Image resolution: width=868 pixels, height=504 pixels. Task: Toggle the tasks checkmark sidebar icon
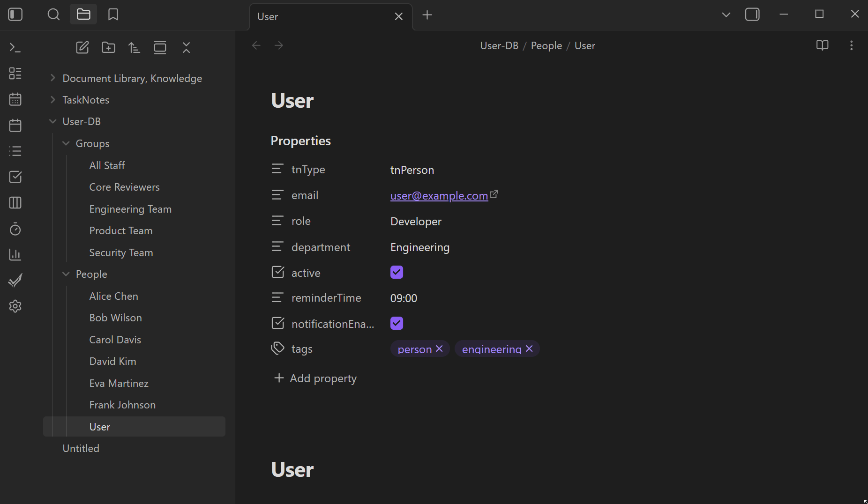coord(15,280)
